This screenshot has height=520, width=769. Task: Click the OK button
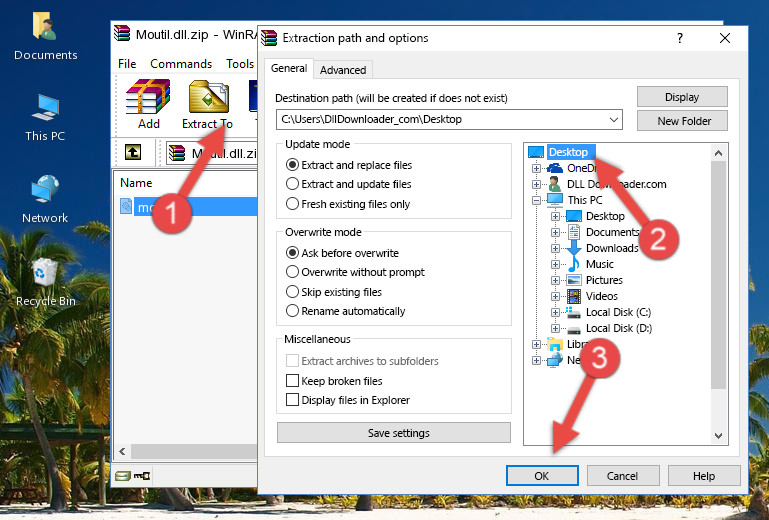pos(542,476)
